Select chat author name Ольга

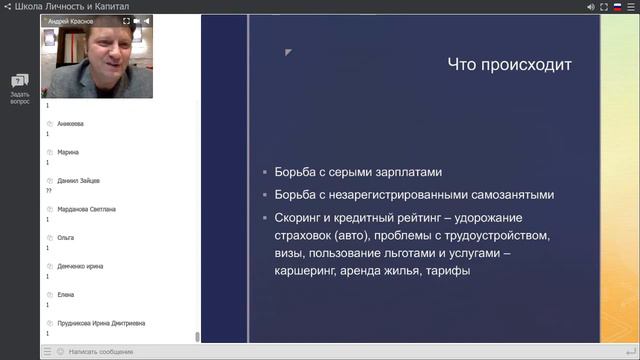point(65,238)
